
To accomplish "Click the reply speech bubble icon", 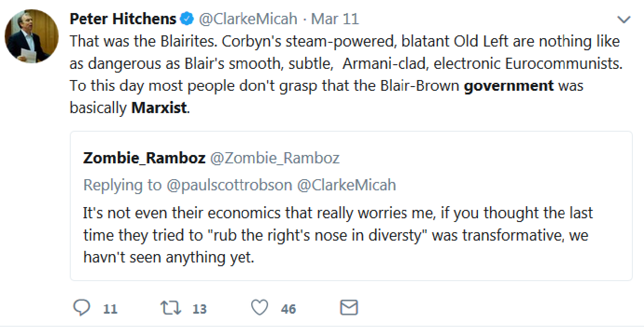I will click(82, 308).
